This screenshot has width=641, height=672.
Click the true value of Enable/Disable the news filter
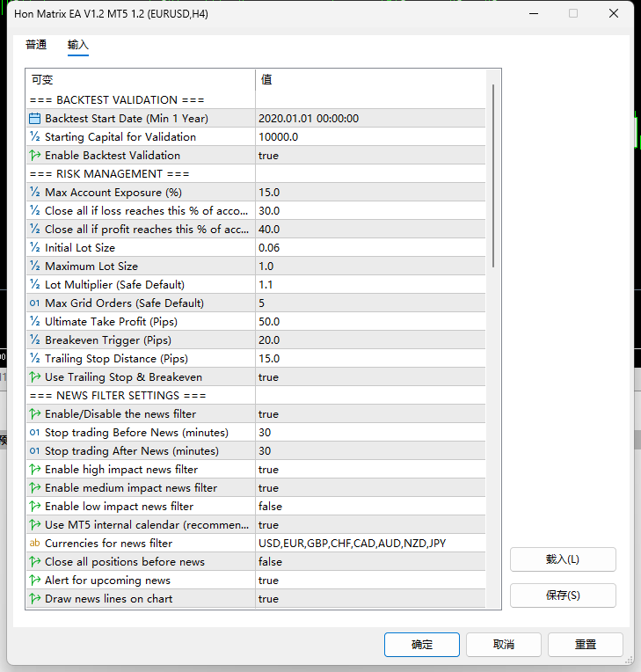point(269,413)
